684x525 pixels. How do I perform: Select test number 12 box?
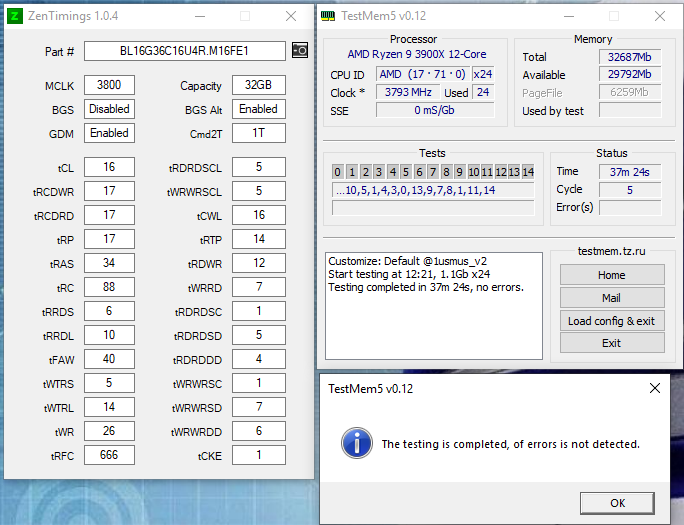click(501, 172)
